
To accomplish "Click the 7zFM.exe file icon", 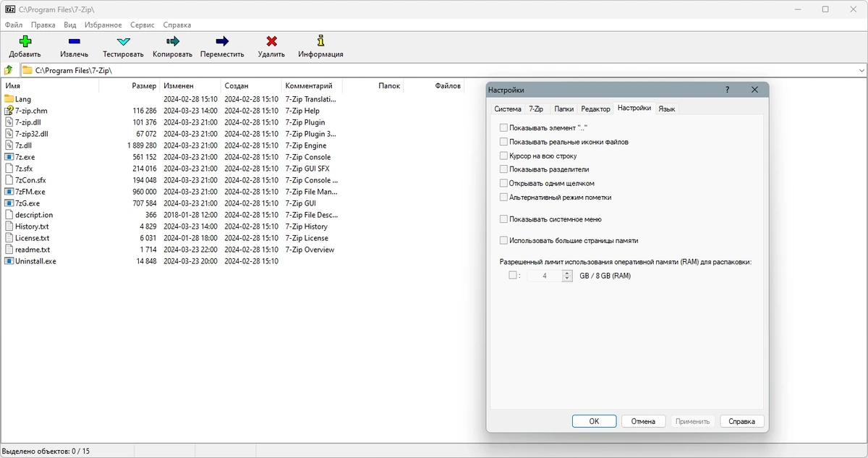I will coord(9,192).
